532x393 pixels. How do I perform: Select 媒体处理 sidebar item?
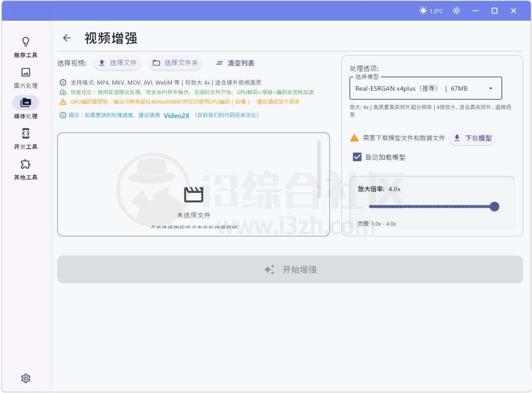[26, 108]
